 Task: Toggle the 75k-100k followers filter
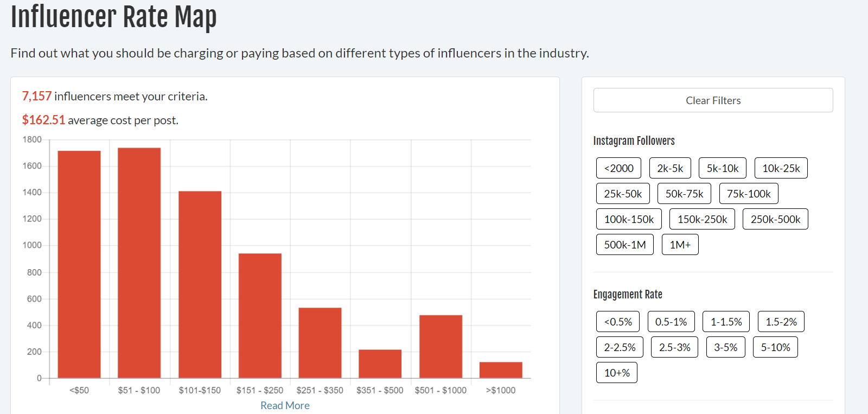pos(749,194)
